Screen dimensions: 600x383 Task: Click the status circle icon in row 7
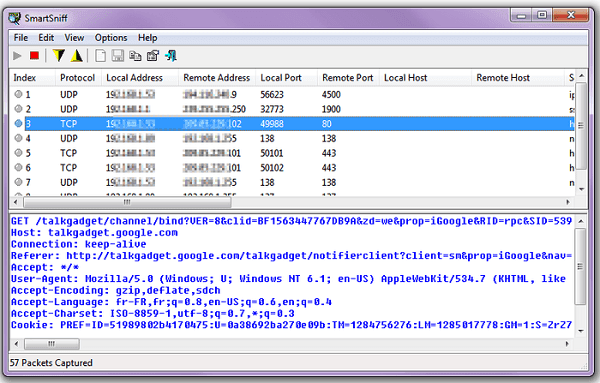tap(18, 182)
